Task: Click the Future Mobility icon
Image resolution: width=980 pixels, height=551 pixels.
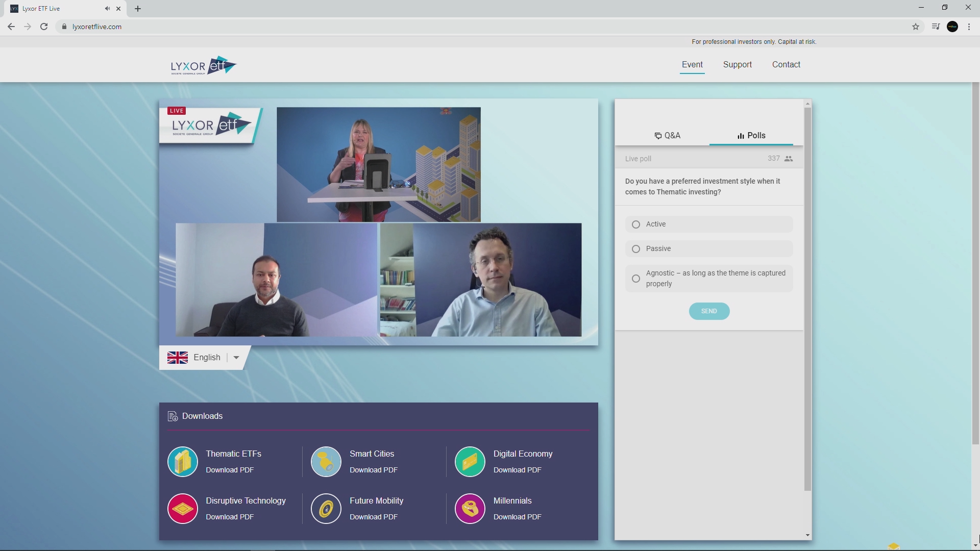Action: point(326,509)
